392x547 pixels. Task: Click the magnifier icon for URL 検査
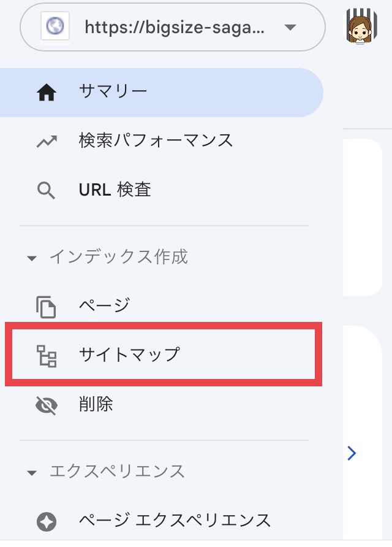click(46, 191)
